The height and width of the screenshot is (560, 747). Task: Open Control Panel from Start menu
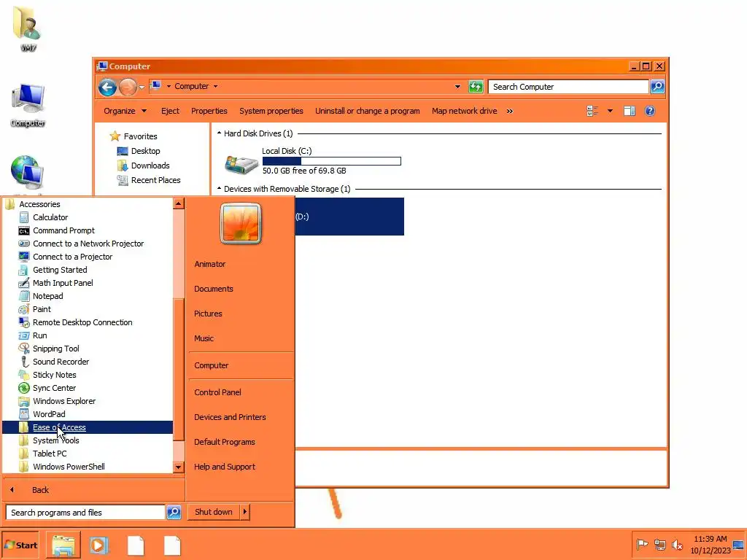point(217,392)
